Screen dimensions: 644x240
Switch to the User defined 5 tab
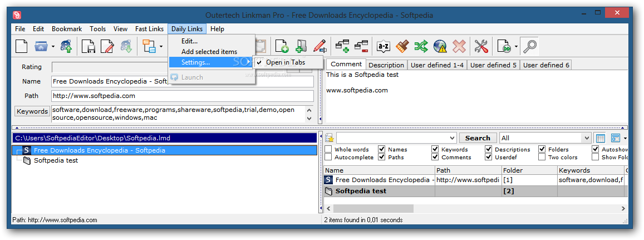pyautogui.click(x=493, y=65)
